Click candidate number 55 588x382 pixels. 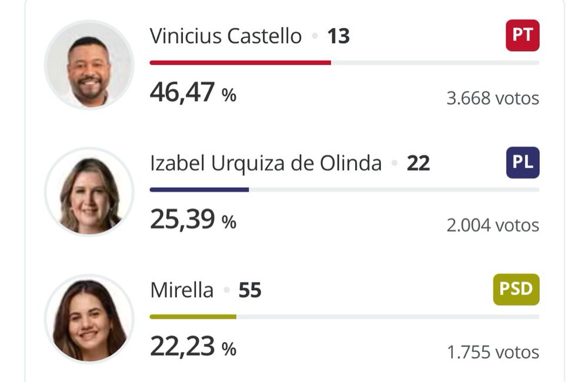pos(250,290)
